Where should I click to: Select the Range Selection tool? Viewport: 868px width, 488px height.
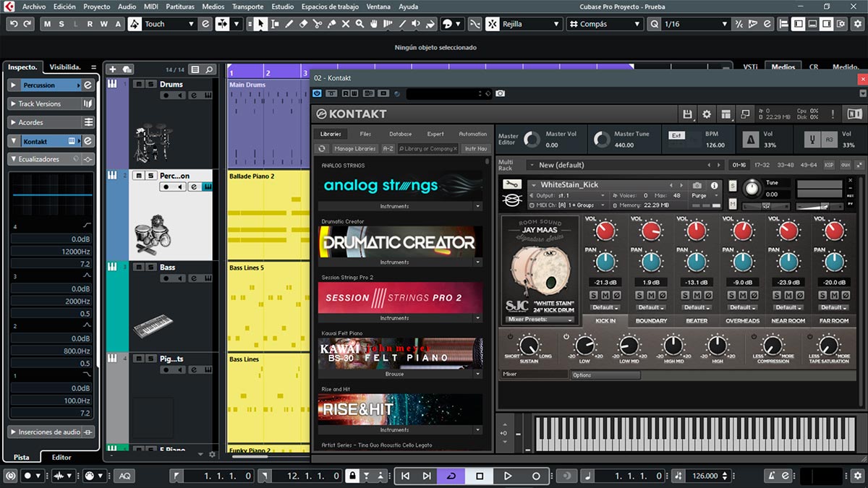tap(275, 24)
